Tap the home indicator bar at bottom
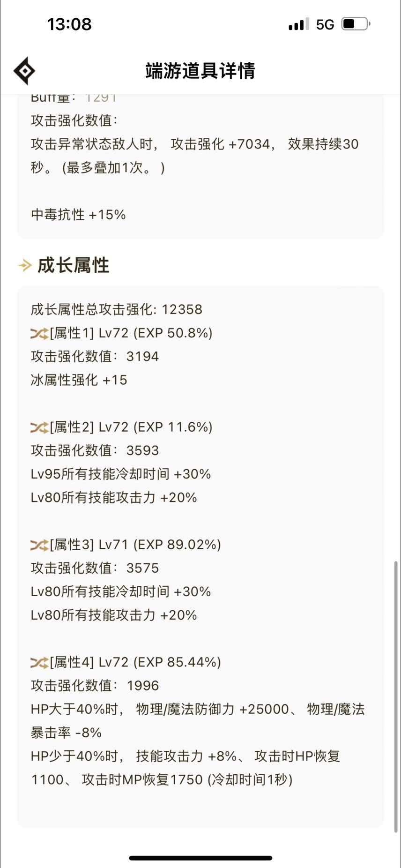This screenshot has width=401, height=868. (200, 858)
